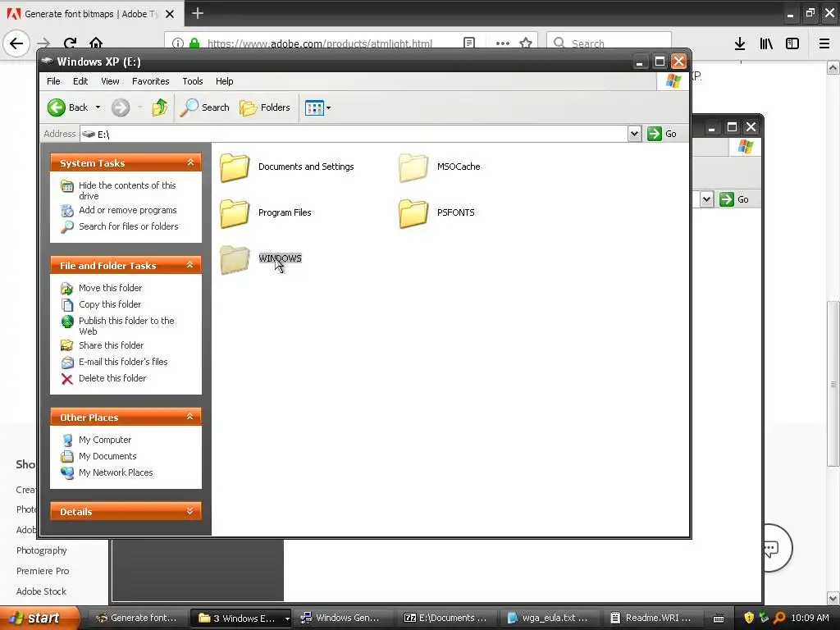The image size is (840, 630).
Task: Click Go button in Windows XP (E:) window
Action: [x=662, y=134]
